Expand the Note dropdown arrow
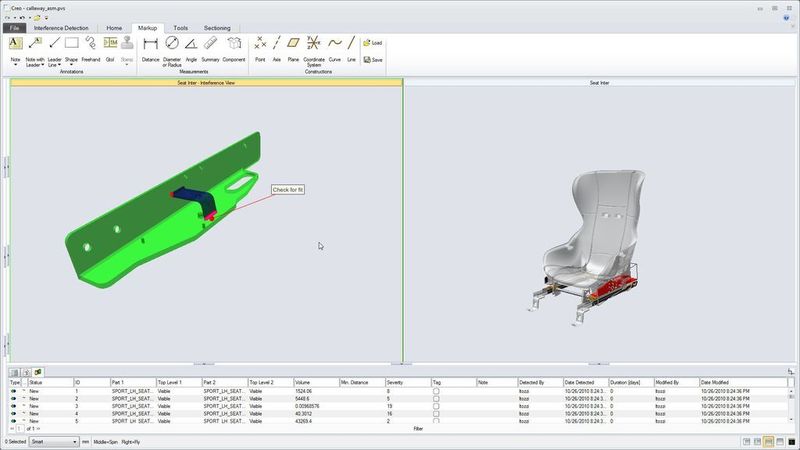The image size is (800, 450). tap(16, 65)
